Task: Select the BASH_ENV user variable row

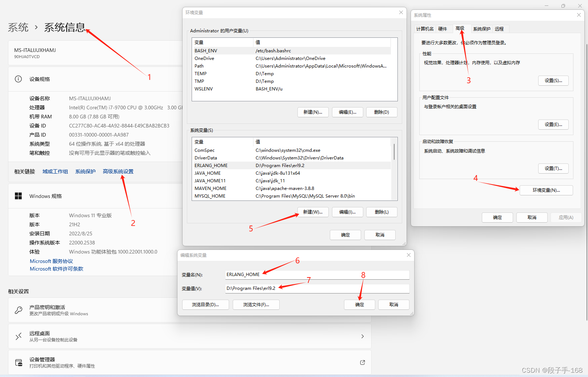Action: pos(291,51)
